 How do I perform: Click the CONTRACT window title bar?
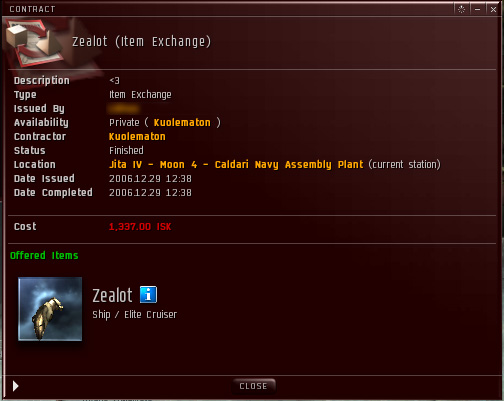(227, 9)
